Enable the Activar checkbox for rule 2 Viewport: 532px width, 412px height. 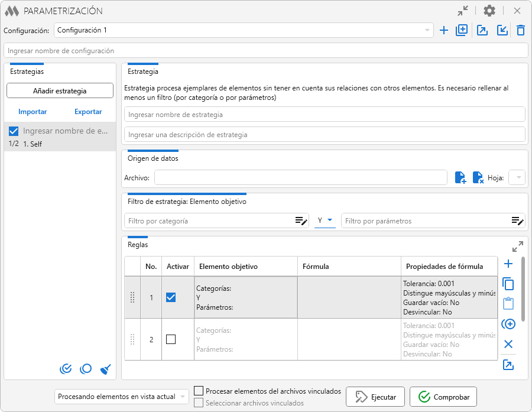171,339
